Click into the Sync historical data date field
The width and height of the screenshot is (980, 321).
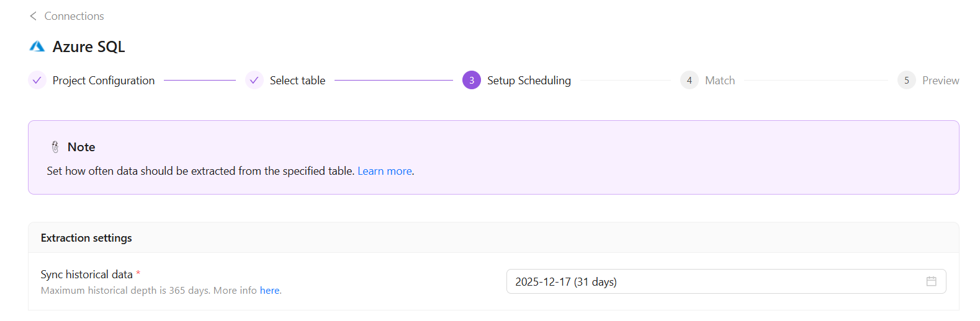(x=714, y=282)
